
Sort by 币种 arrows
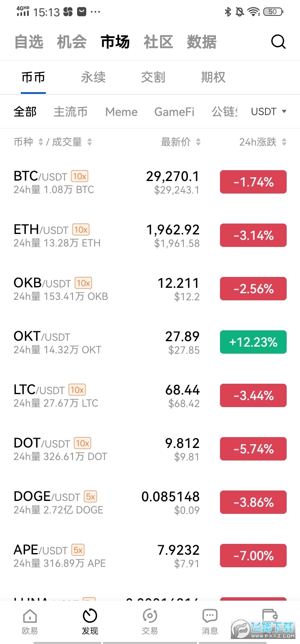41,142
